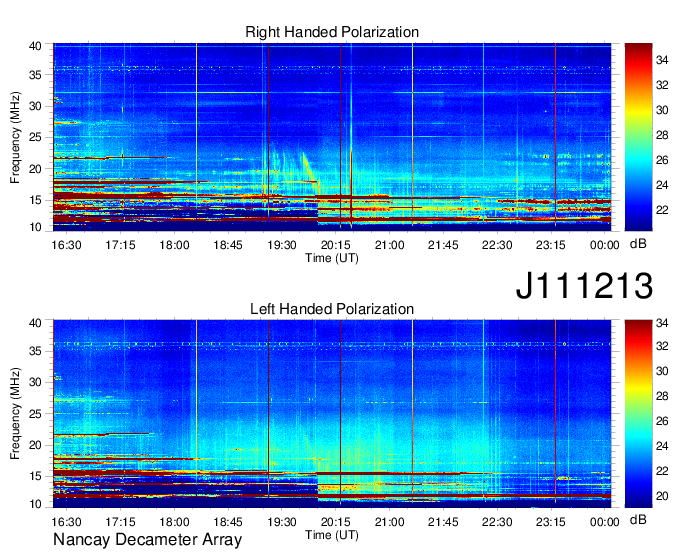Click the 22:30 tick of Right Handed plot
Screen dimensions: 680x552
pyautogui.click(x=497, y=245)
